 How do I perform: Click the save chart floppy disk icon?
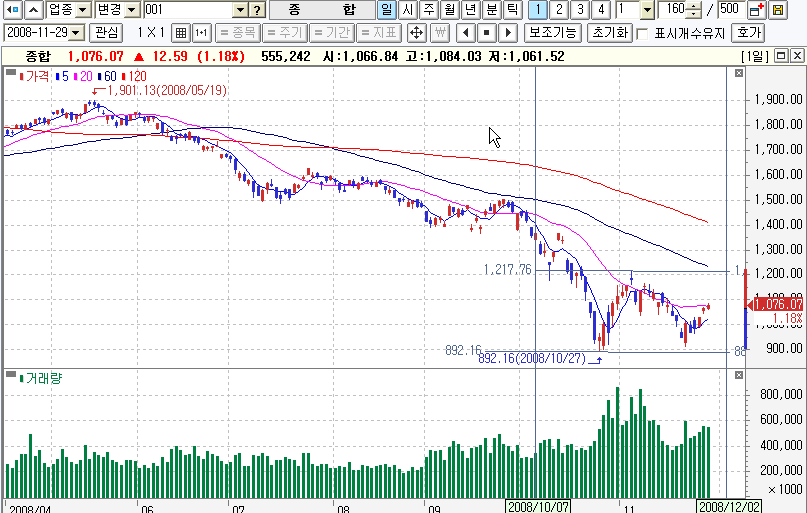click(x=777, y=10)
